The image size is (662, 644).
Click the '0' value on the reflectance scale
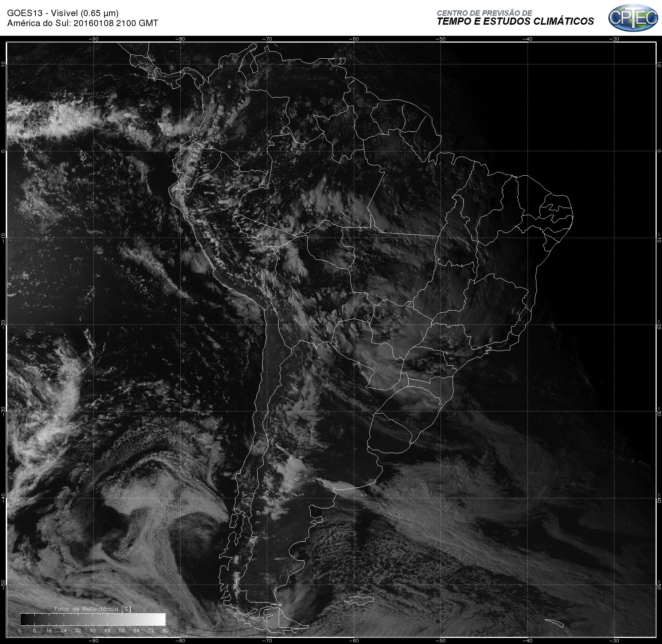[x=20, y=630]
